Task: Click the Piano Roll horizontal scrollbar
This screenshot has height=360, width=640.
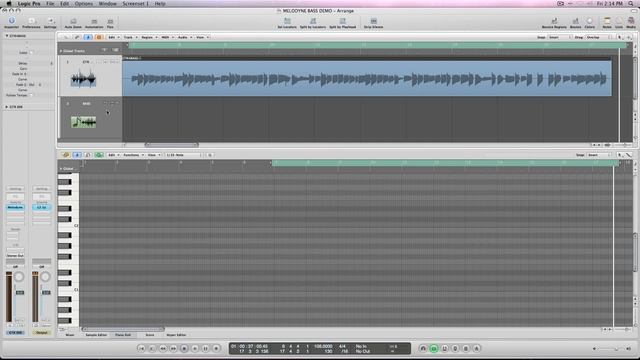Action: pos(123,329)
